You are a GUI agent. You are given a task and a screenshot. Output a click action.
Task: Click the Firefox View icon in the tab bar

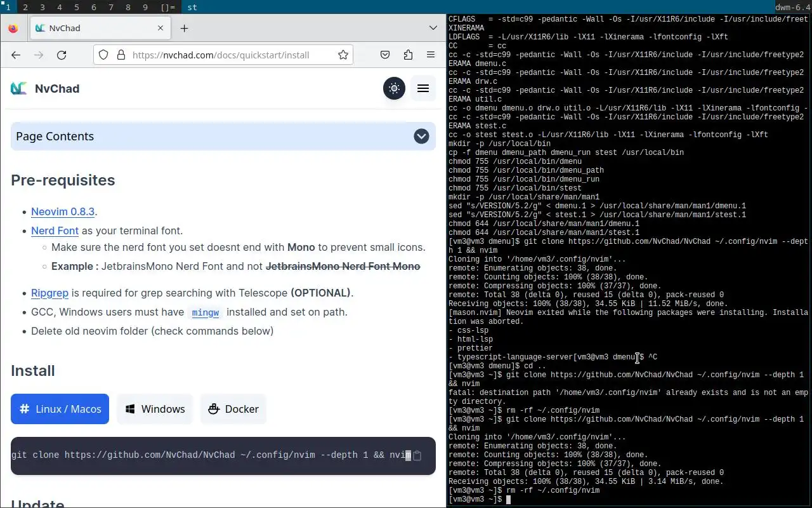13,28
